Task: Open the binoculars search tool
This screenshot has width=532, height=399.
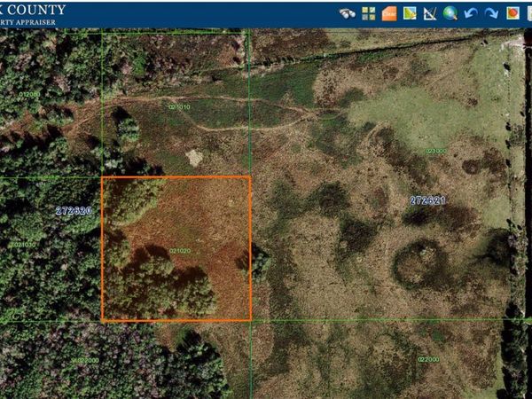Action: (x=348, y=13)
